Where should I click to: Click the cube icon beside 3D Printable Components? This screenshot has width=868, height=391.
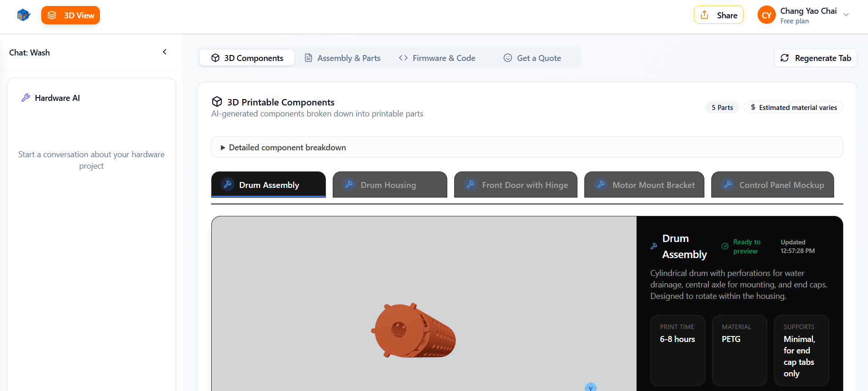pyautogui.click(x=217, y=102)
